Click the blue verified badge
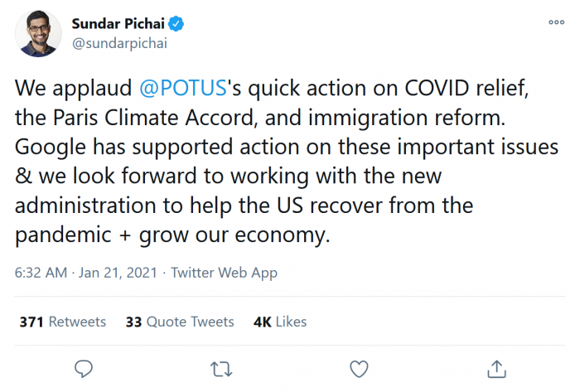The image size is (580, 392). 176,23
